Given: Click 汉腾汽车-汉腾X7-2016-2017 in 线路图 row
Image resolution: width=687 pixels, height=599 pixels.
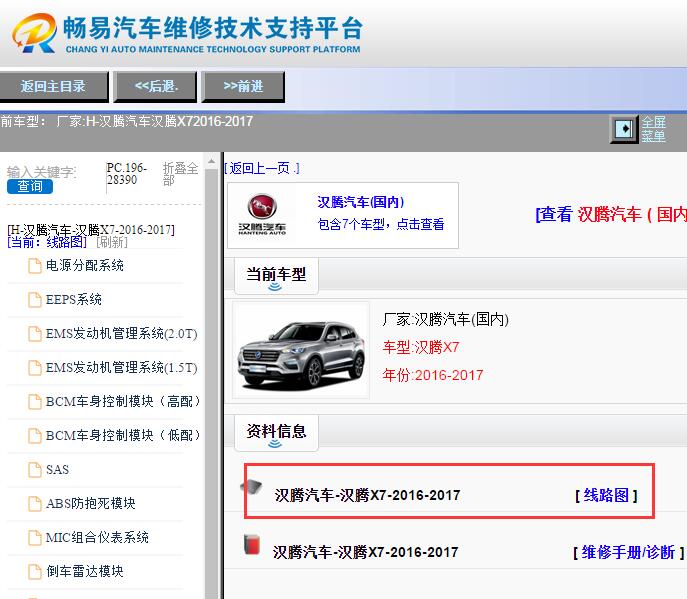Looking at the screenshot, I should point(367,495).
